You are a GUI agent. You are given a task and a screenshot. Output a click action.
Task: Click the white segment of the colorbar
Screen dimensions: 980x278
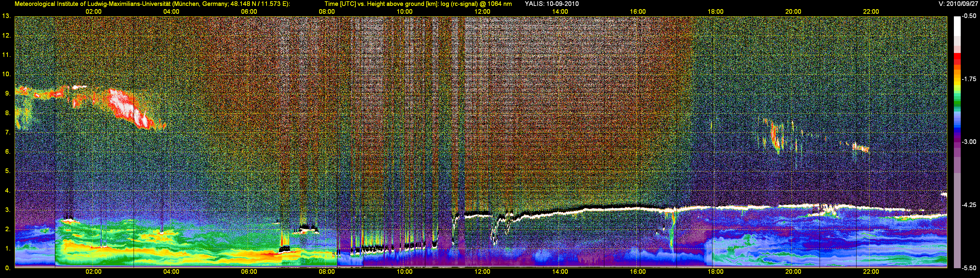957,27
